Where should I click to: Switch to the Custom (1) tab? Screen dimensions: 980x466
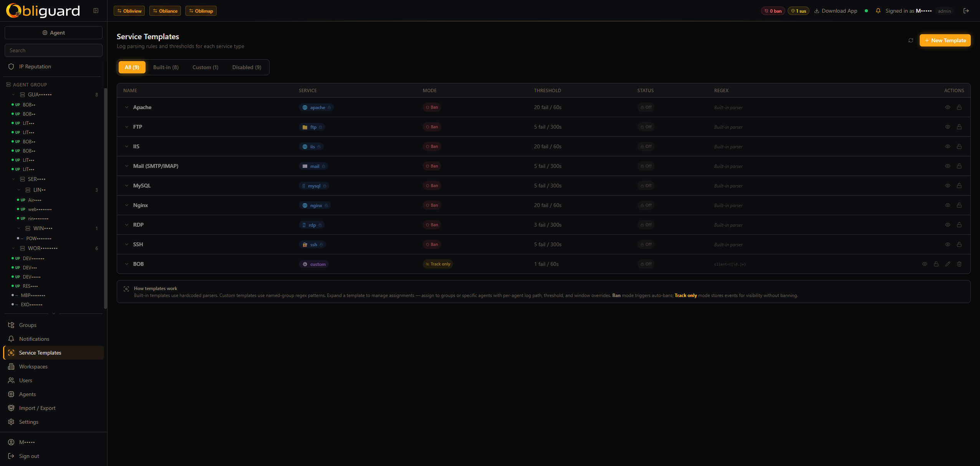coord(205,67)
